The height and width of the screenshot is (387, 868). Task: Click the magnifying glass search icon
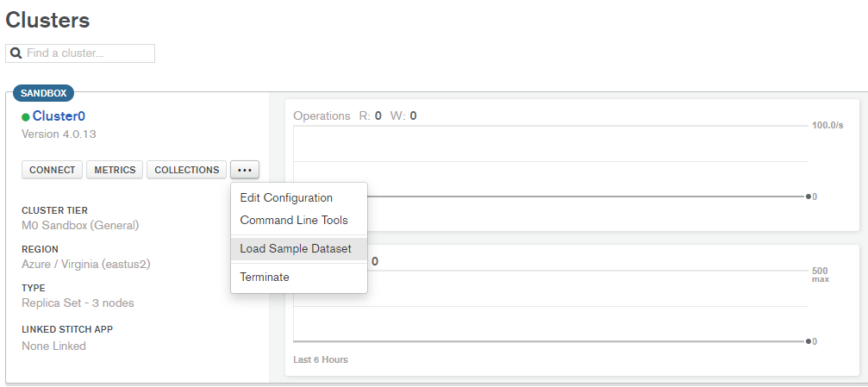point(16,53)
